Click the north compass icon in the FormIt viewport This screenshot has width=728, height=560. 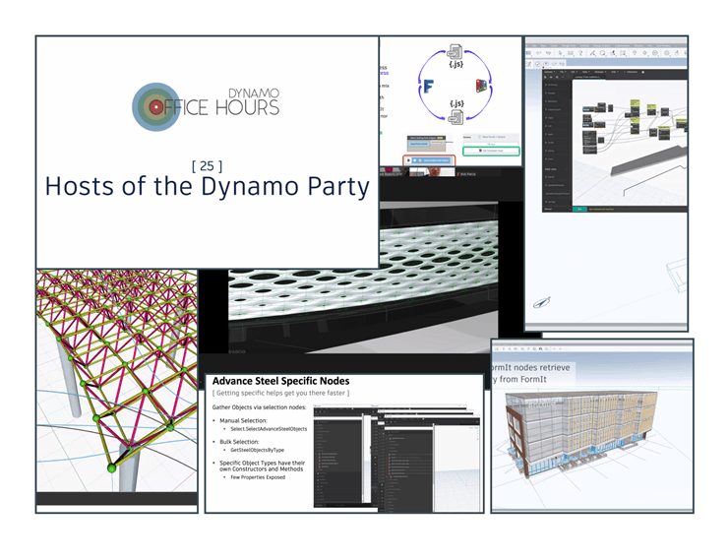click(543, 303)
